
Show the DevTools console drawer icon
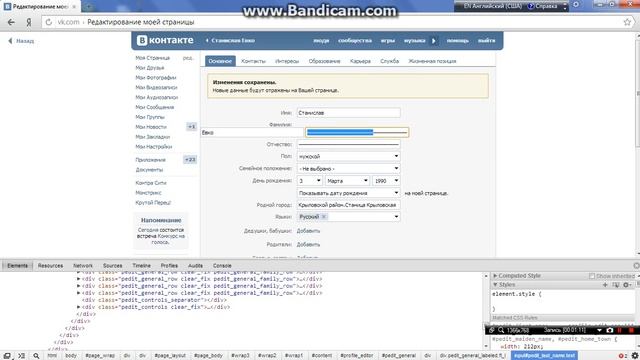[x=21, y=356]
